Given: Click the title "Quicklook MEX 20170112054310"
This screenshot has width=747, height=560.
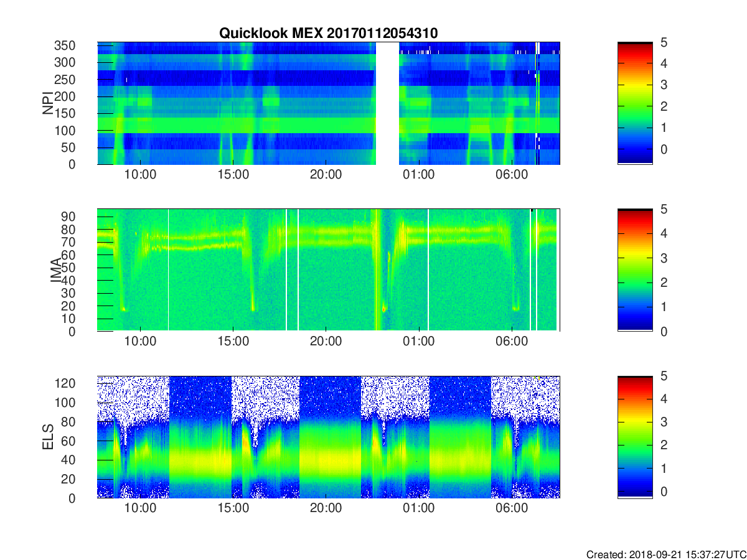Looking at the screenshot, I should 329,33.
